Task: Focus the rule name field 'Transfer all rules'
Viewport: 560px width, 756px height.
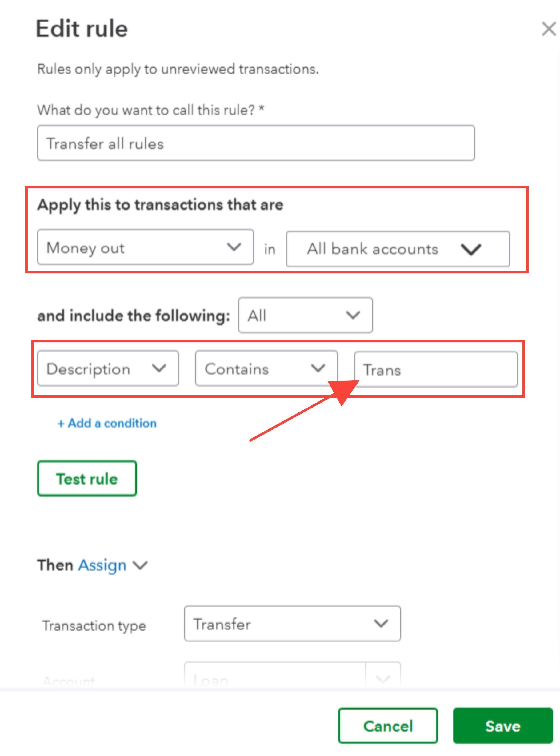Action: click(256, 143)
